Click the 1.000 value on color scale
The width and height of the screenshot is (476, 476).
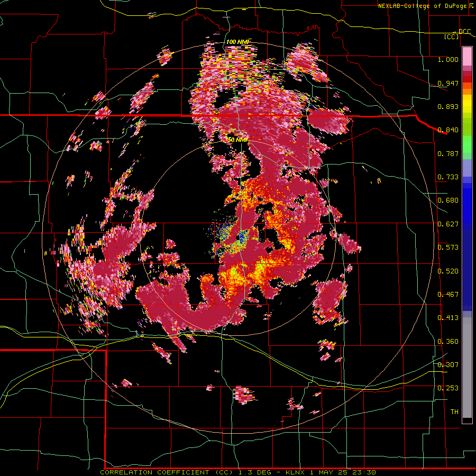click(x=448, y=59)
